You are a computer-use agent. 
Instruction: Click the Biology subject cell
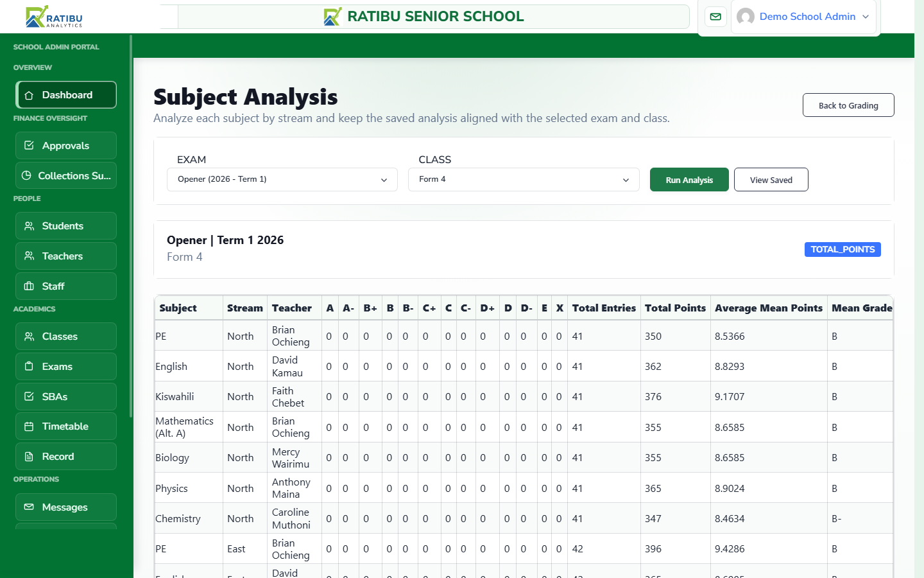[189, 458]
